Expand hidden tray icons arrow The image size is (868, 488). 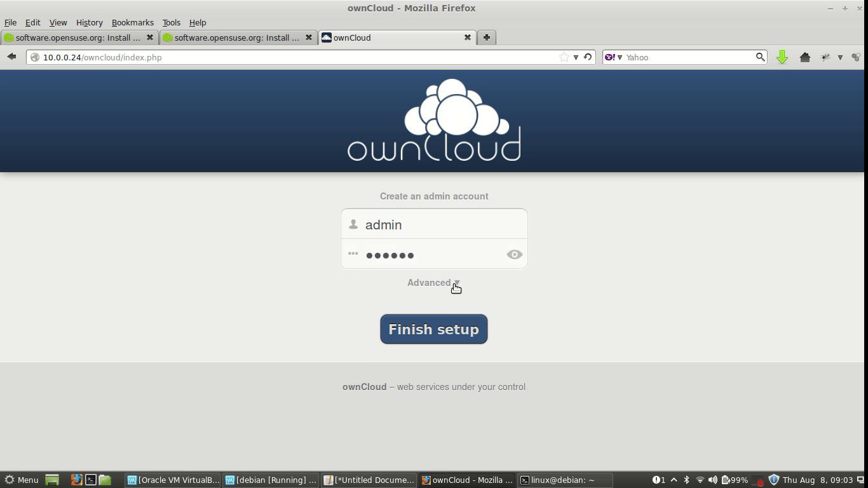(x=674, y=480)
